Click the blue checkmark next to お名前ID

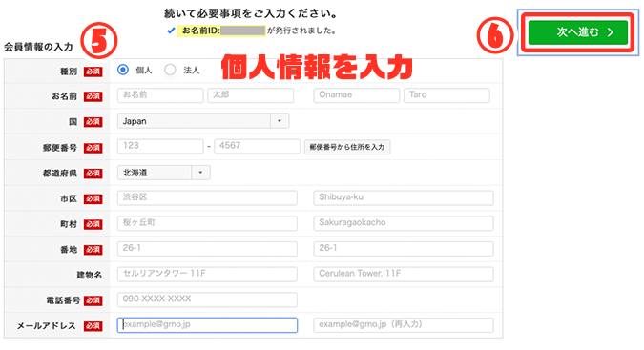point(171,31)
